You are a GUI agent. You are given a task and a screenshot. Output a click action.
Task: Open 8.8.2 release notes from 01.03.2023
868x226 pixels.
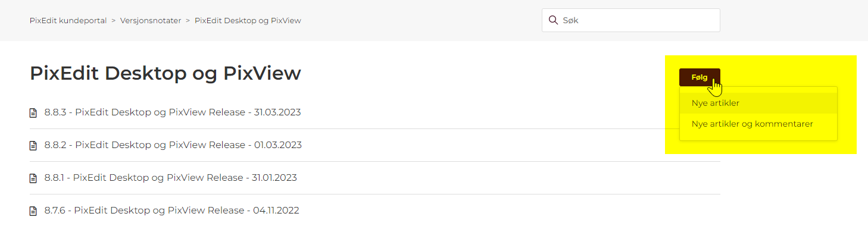(x=173, y=145)
